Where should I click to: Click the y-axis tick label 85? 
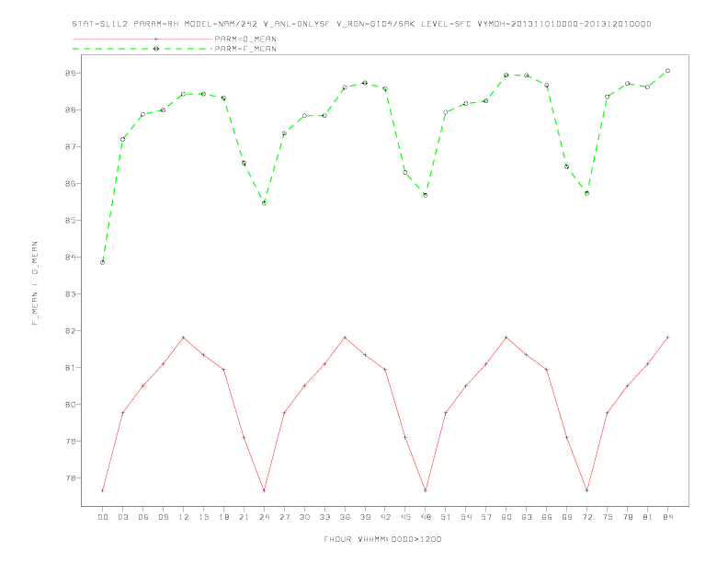coord(70,220)
